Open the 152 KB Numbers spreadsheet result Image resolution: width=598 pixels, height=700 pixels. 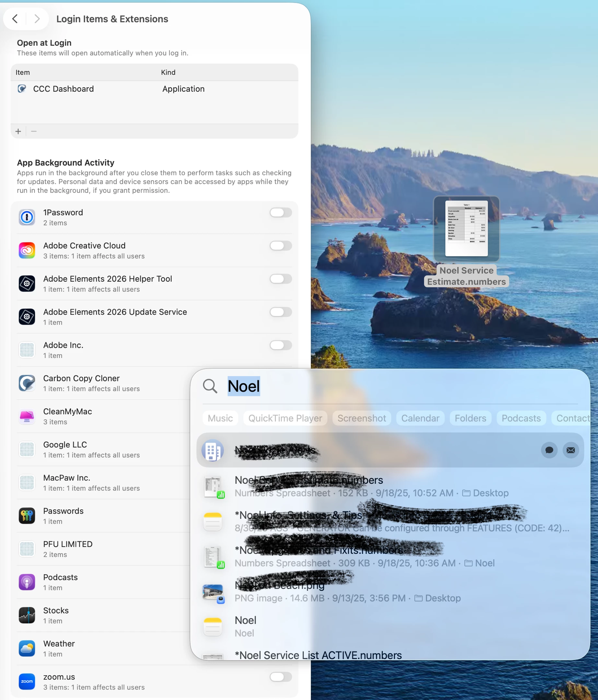point(390,486)
